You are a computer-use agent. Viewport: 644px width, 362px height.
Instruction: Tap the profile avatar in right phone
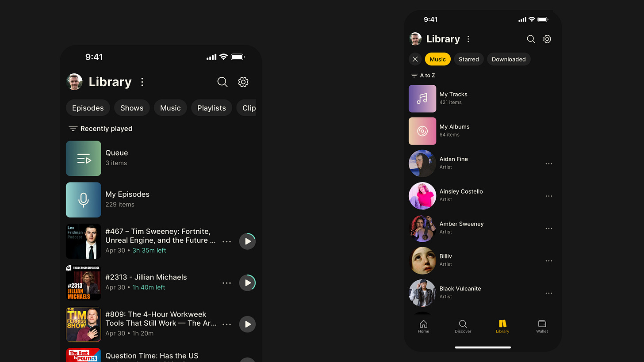415,39
